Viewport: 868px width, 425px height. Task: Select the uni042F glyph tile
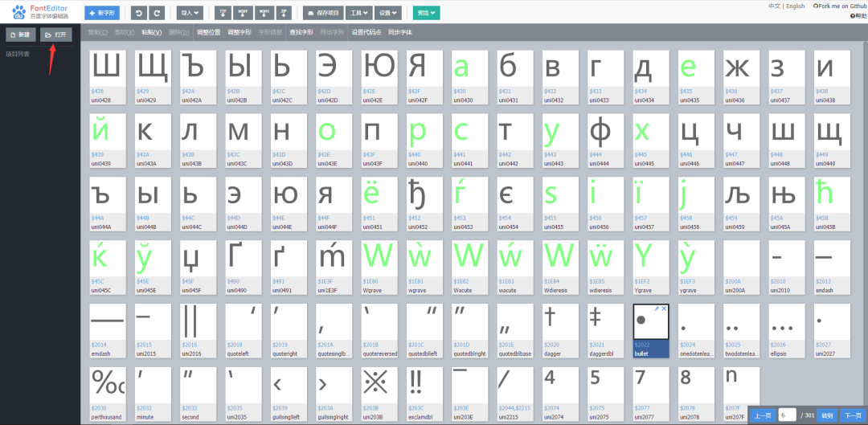tap(424, 77)
